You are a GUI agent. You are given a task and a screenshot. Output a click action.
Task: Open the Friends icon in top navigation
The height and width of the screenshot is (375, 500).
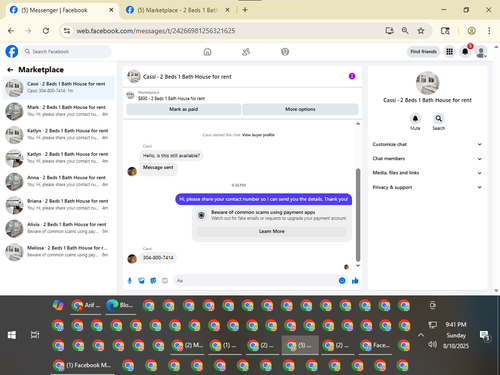246,52
